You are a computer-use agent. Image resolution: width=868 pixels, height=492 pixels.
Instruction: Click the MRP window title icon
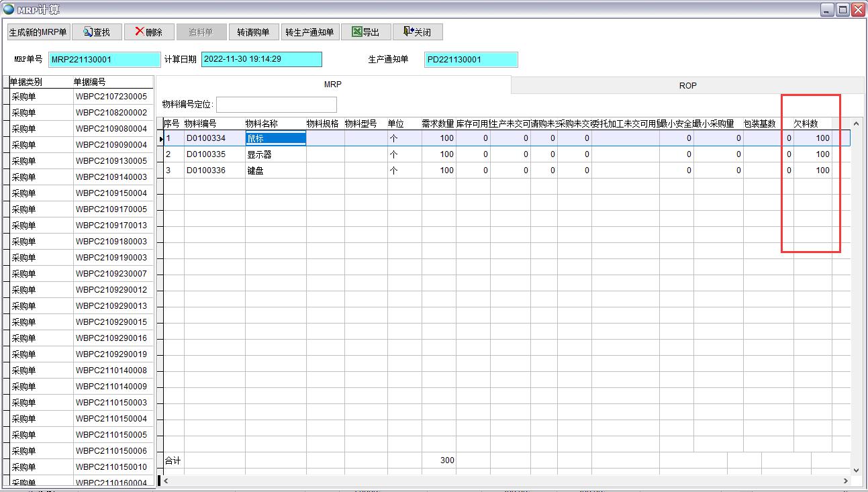point(9,9)
